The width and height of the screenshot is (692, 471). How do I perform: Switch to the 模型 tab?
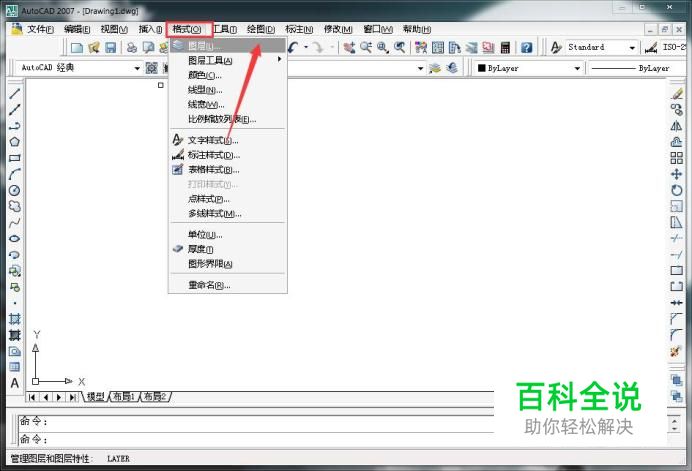click(95, 397)
